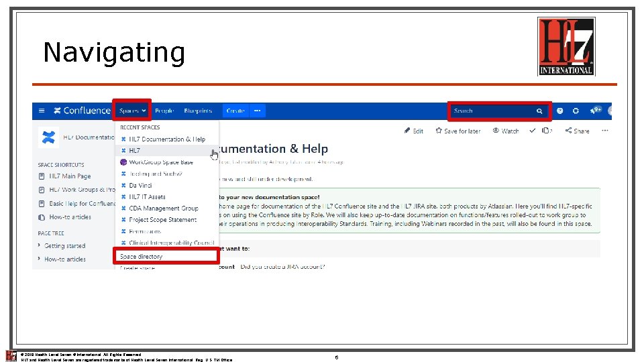This screenshot has width=644, height=362.
Task: Click the HL7 International logo
Action: point(566,46)
